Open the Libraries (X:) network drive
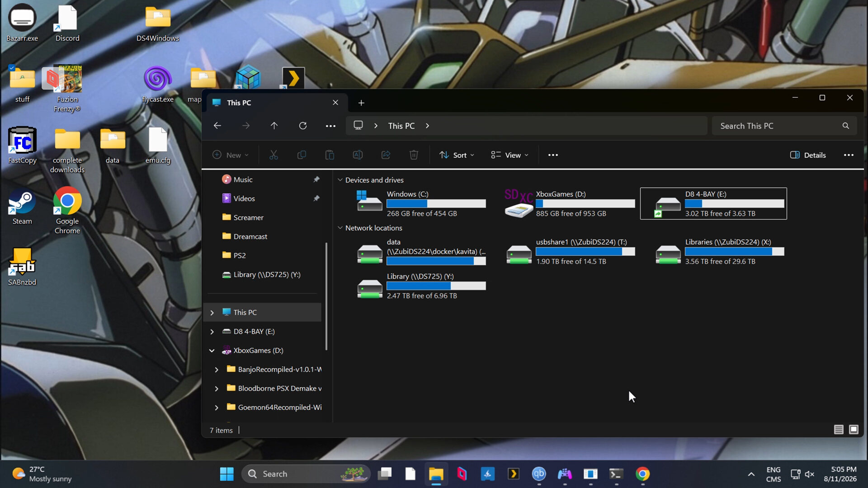 [720, 252]
